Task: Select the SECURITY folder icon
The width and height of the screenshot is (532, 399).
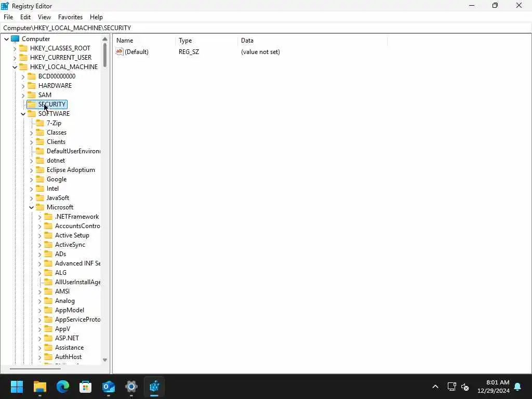Action: (x=32, y=104)
